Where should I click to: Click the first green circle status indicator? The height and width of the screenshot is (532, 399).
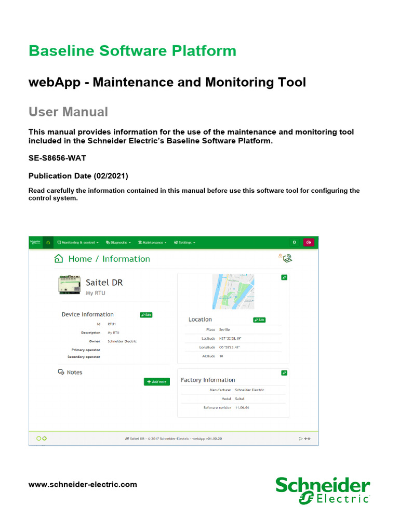pyautogui.click(x=38, y=438)
